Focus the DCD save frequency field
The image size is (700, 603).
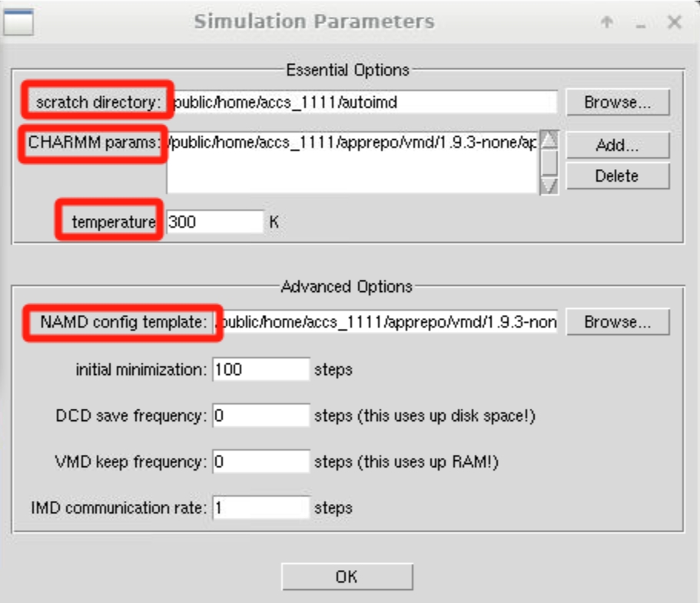(260, 416)
